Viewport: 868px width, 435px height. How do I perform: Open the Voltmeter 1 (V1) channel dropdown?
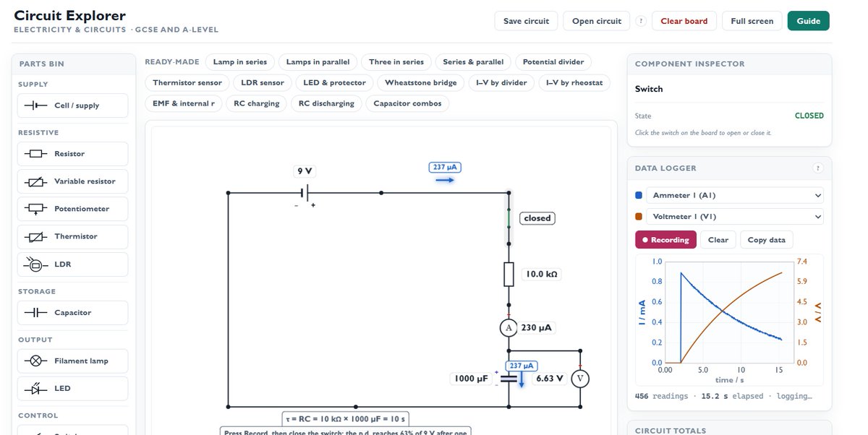(x=736, y=217)
